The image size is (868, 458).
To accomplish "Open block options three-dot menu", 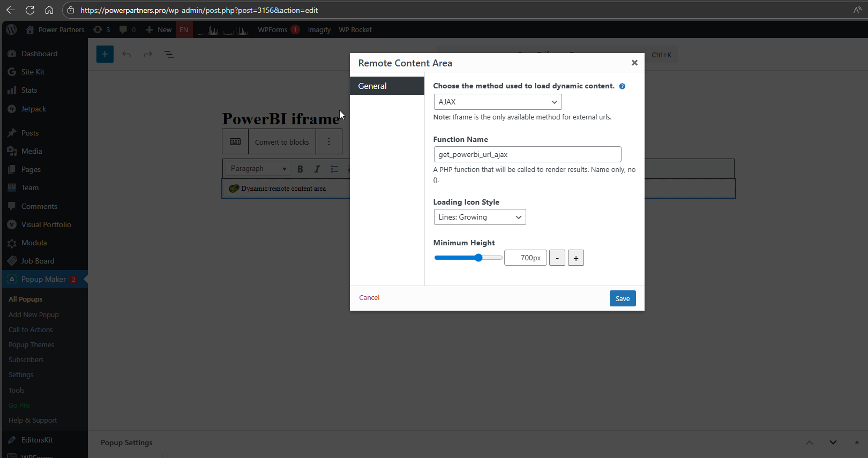I will [x=329, y=142].
